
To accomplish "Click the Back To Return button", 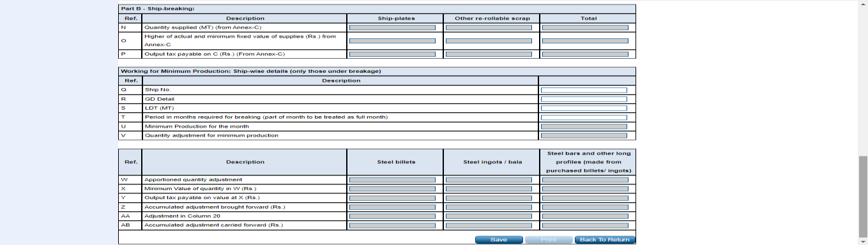I will [x=605, y=240].
